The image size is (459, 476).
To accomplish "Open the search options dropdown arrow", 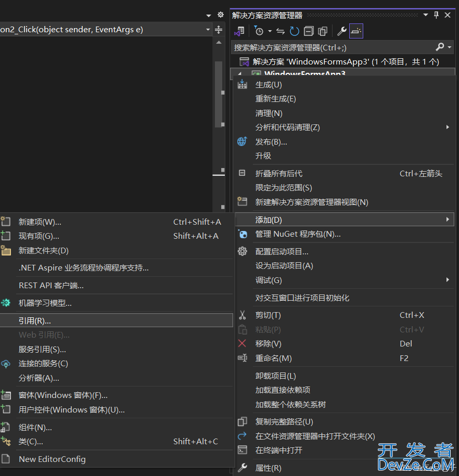I will coord(449,47).
